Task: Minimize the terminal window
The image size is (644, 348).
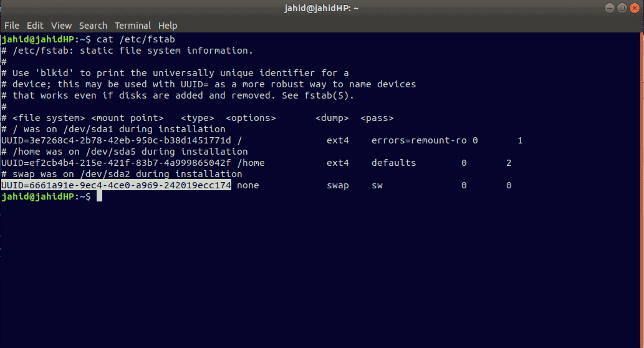Action: (610, 8)
